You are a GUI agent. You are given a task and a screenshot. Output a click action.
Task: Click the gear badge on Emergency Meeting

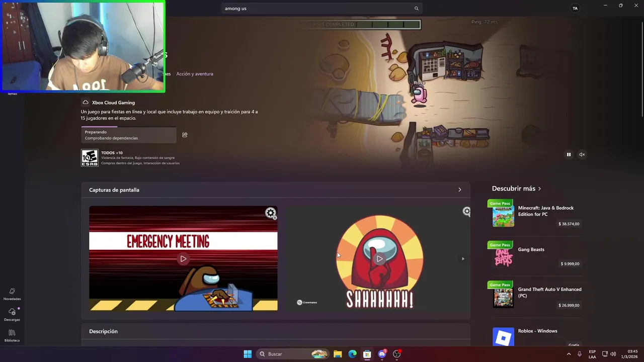point(271,213)
